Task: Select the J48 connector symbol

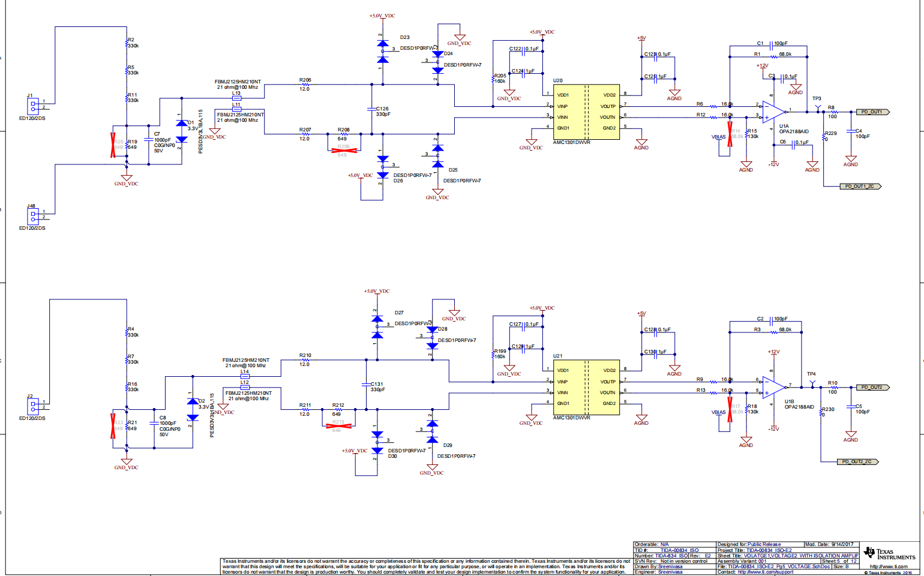Action: point(32,215)
